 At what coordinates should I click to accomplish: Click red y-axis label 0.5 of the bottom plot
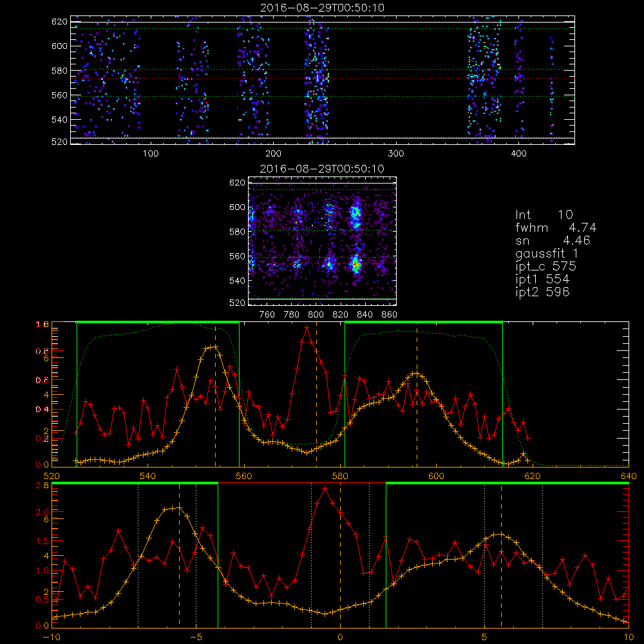point(43,599)
